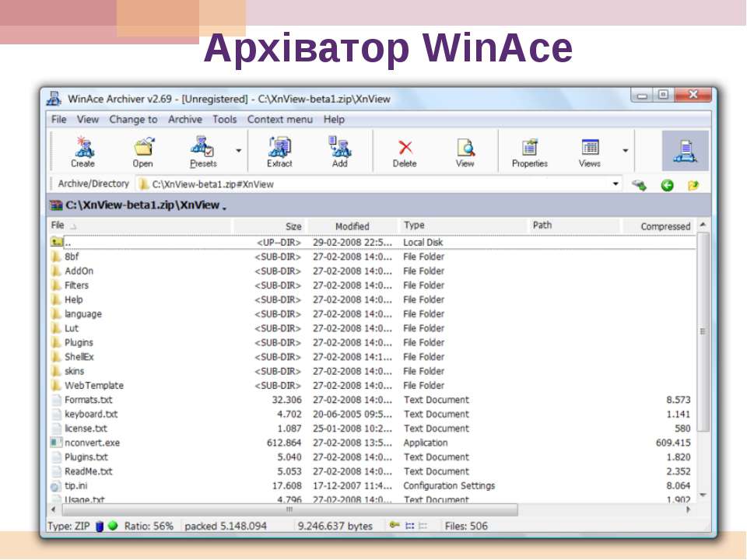Open the View menu

click(88, 119)
